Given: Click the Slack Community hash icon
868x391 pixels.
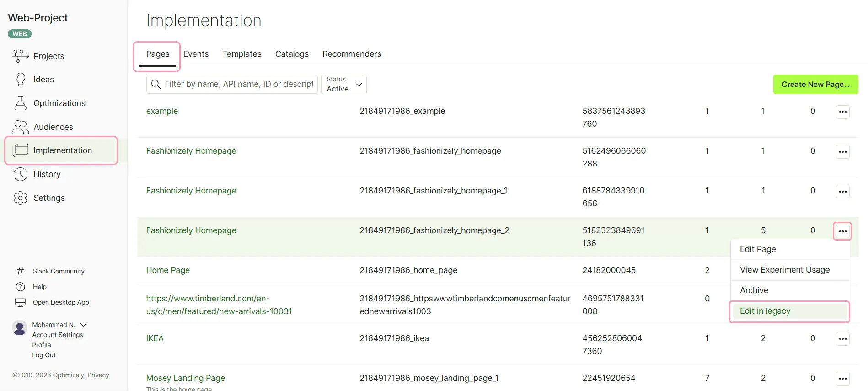Looking at the screenshot, I should 21,271.
